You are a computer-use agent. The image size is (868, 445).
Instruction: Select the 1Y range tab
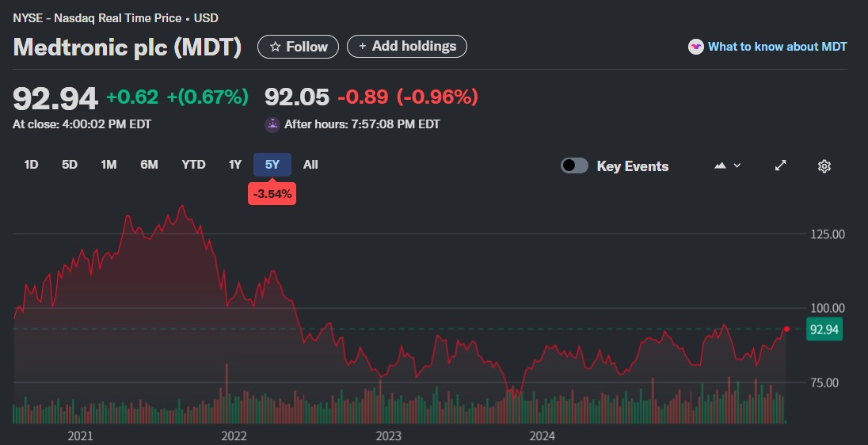coord(235,165)
